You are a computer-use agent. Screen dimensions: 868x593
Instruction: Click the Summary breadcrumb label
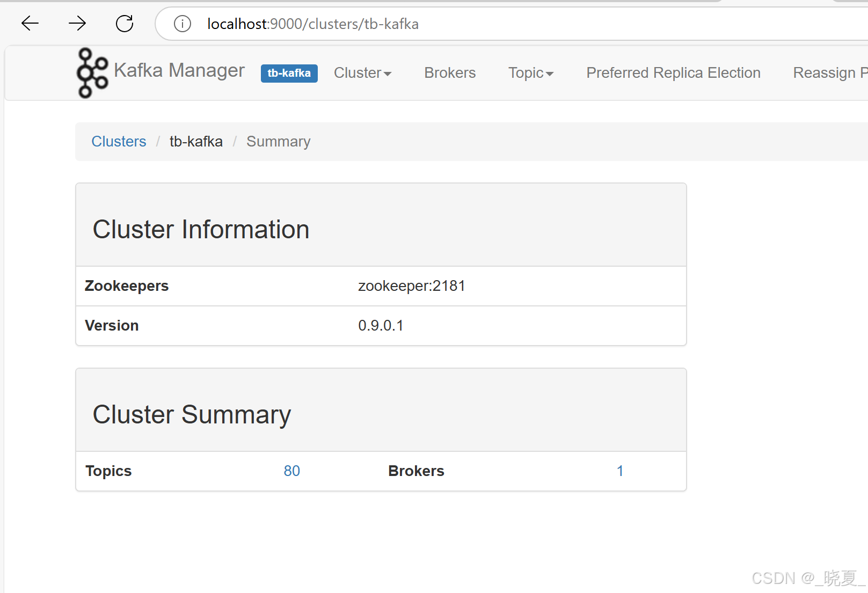(278, 141)
